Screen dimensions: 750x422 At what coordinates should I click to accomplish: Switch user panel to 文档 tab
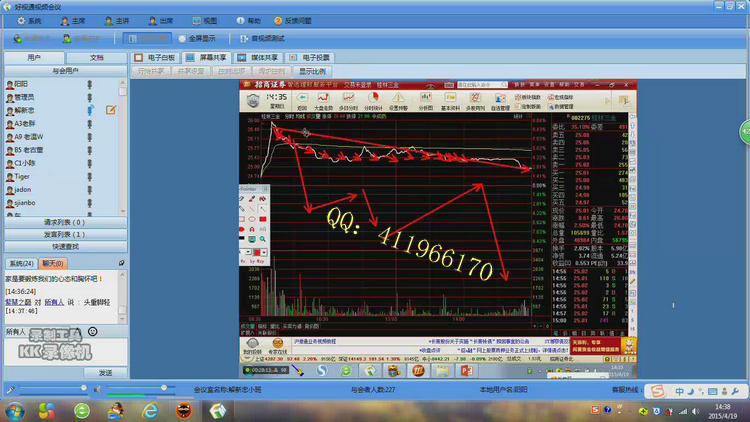pyautogui.click(x=96, y=58)
